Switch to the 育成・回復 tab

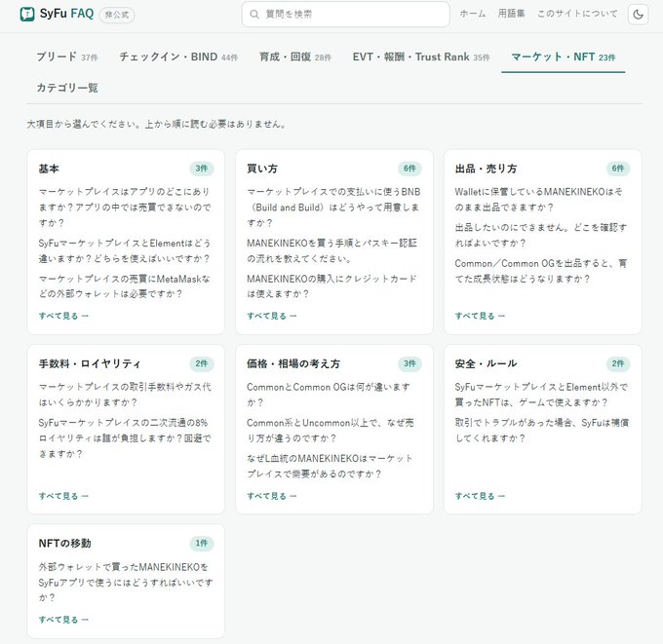pyautogui.click(x=295, y=57)
